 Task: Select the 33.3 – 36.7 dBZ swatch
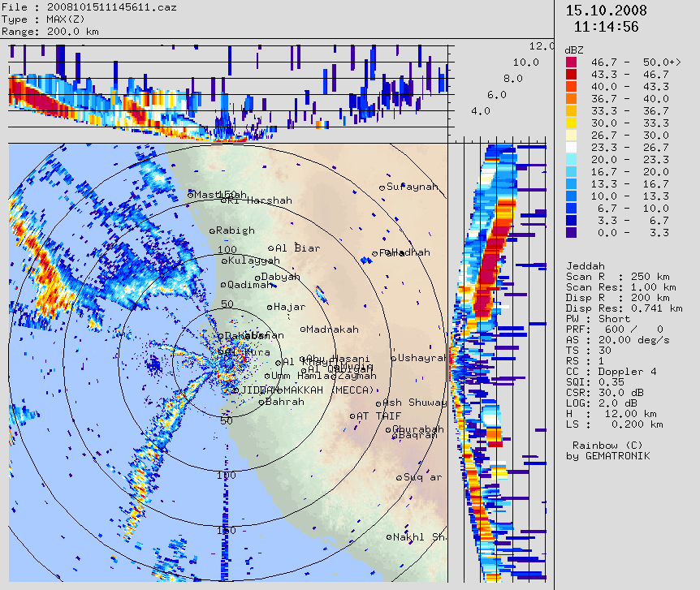[571, 110]
